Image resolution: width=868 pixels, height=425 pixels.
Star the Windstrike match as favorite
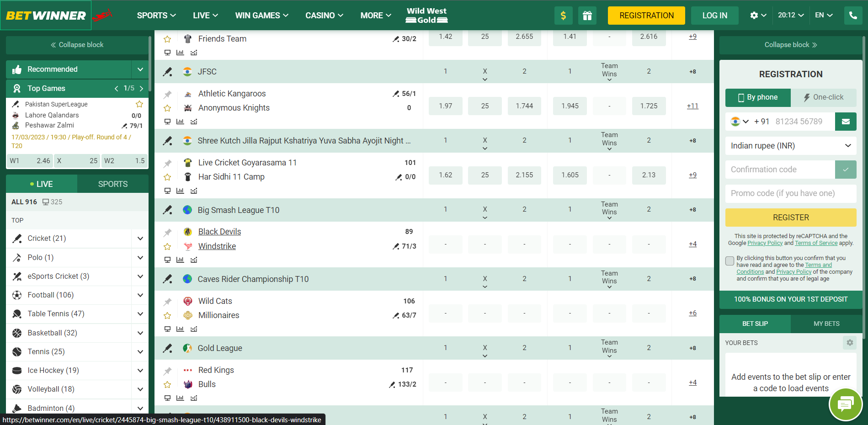(168, 247)
